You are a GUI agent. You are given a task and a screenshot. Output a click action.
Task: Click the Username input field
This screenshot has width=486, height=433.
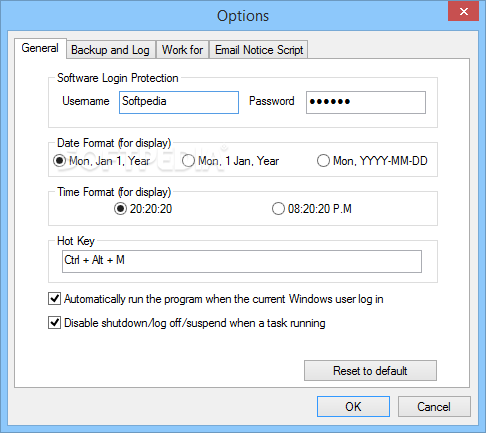tap(179, 102)
